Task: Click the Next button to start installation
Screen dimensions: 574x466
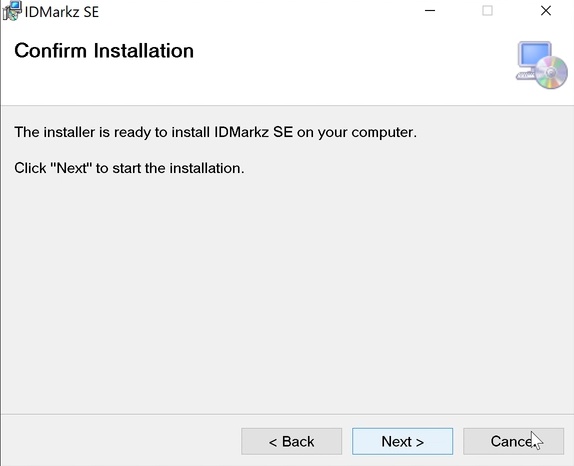Action: 402,441
